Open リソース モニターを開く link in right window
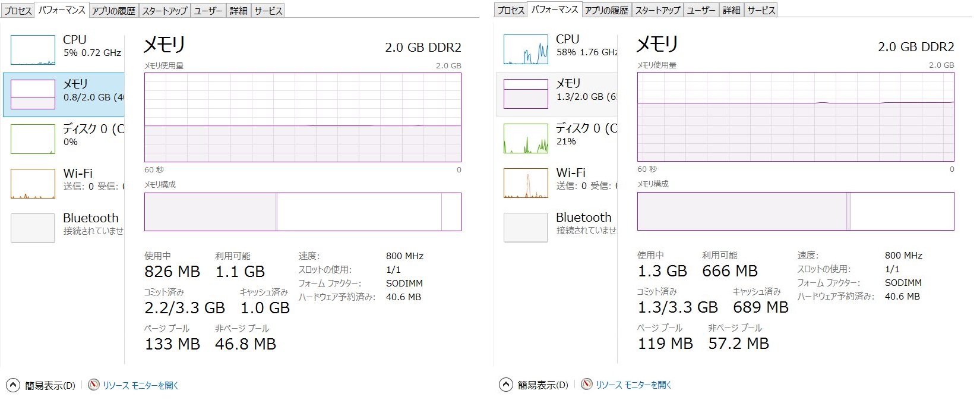The image size is (980, 403). pos(633,385)
